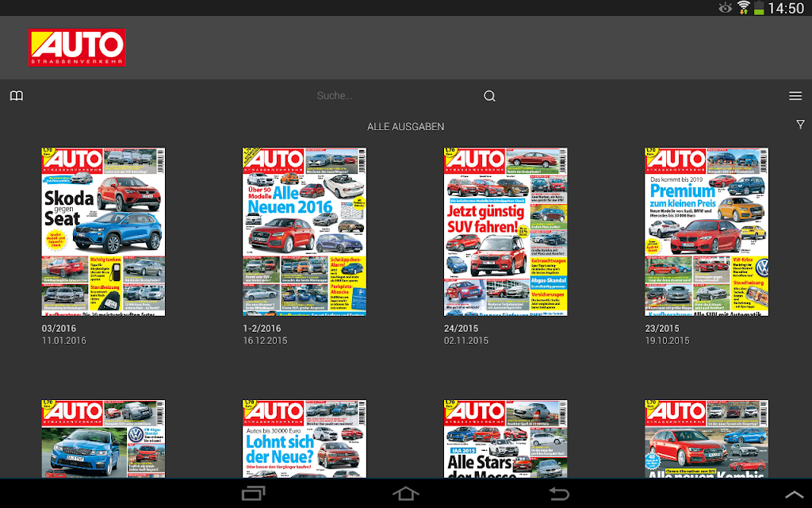Open issue 1-2/2016 cover Alle Neuen 2016

point(304,232)
